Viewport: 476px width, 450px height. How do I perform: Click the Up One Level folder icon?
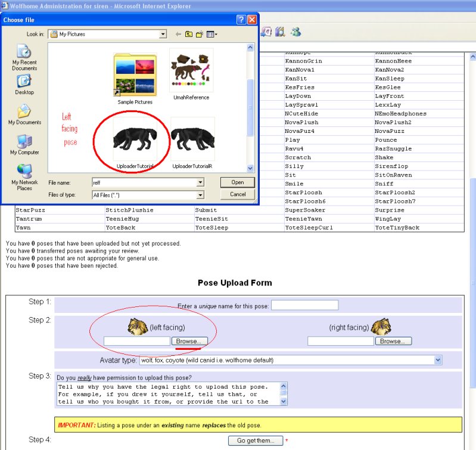(189, 35)
